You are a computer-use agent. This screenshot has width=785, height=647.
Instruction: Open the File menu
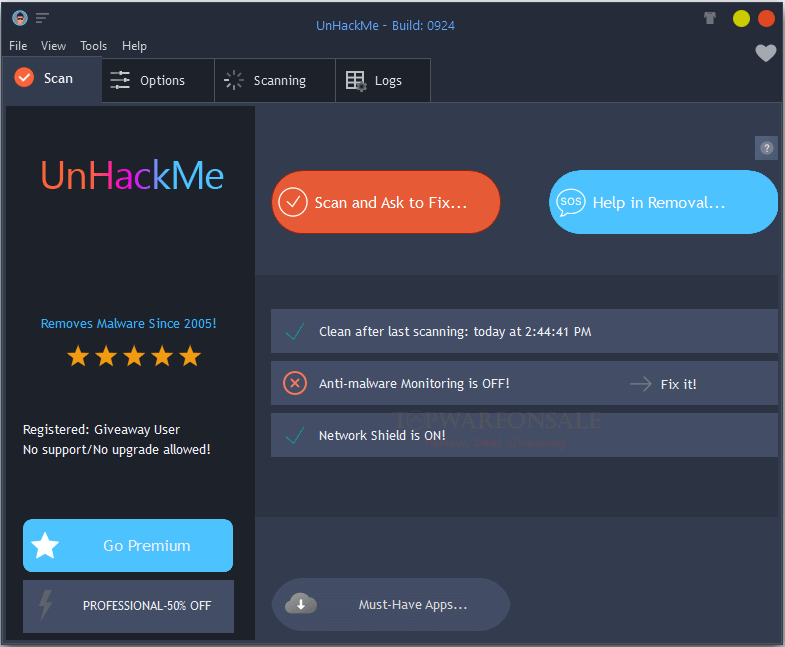18,46
